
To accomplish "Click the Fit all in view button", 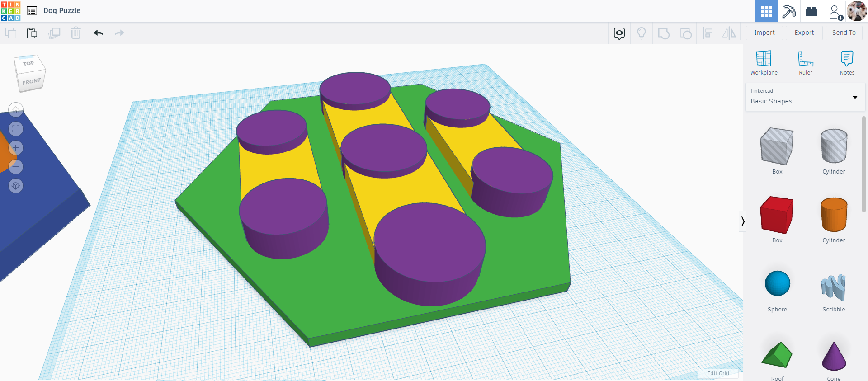I will (16, 129).
